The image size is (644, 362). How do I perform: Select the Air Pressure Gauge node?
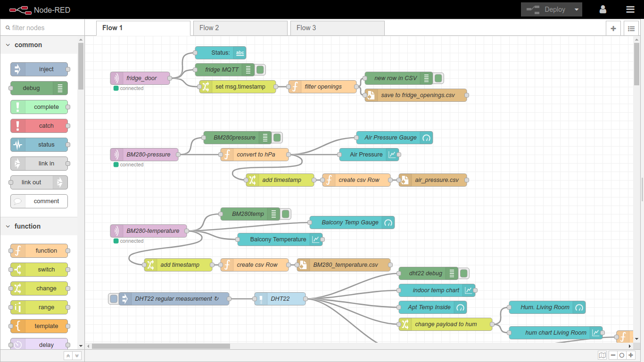(395, 138)
